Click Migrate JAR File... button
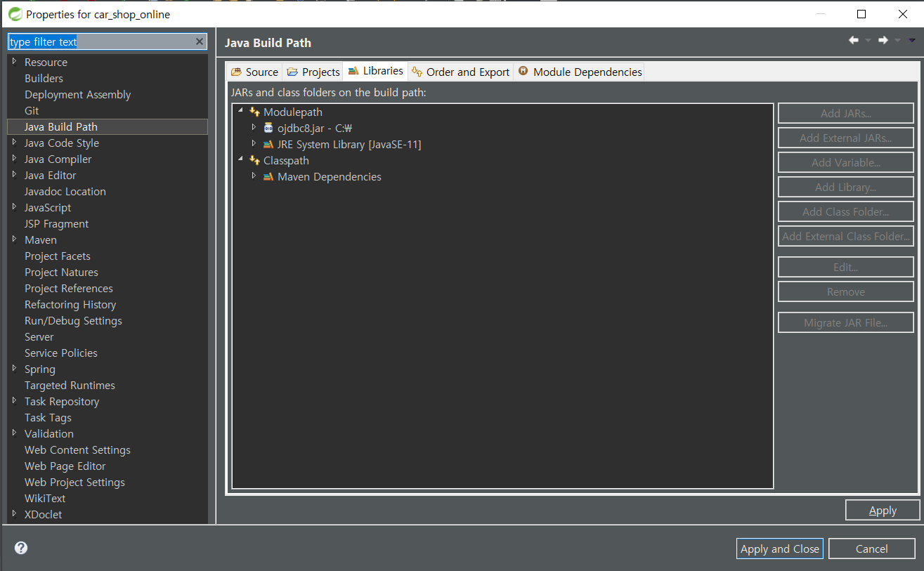924x571 pixels. pos(846,322)
